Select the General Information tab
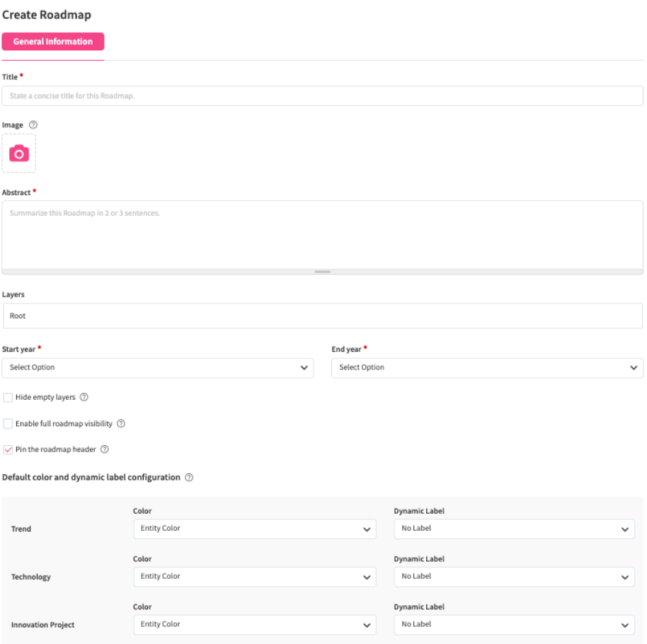Image resolution: width=647 pixels, height=644 pixels. 53,42
